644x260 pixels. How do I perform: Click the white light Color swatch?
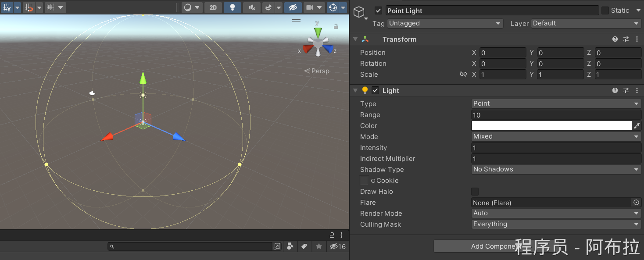tap(551, 126)
